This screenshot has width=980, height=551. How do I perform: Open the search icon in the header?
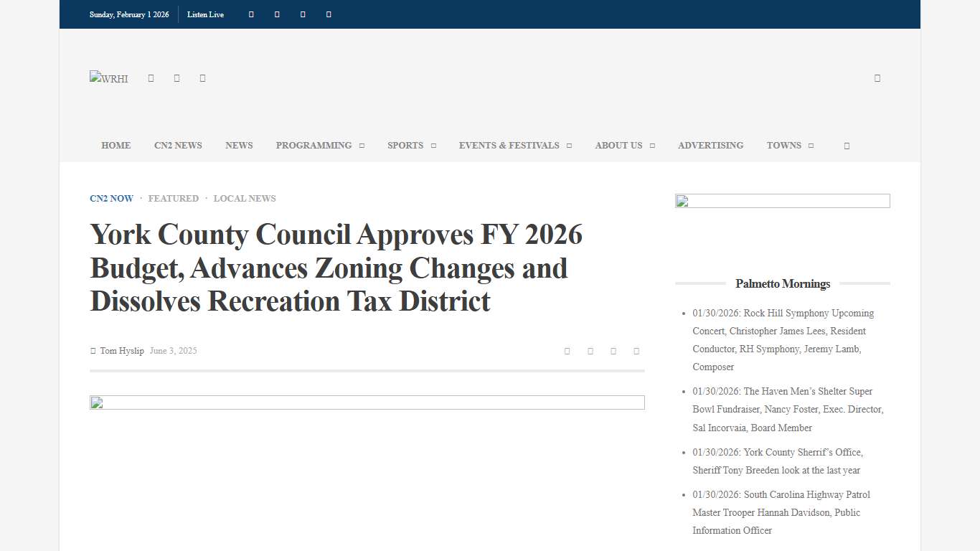877,77
